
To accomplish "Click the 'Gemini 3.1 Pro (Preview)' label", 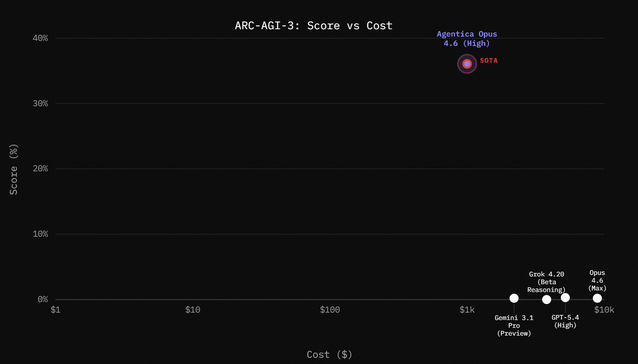I will tap(514, 325).
